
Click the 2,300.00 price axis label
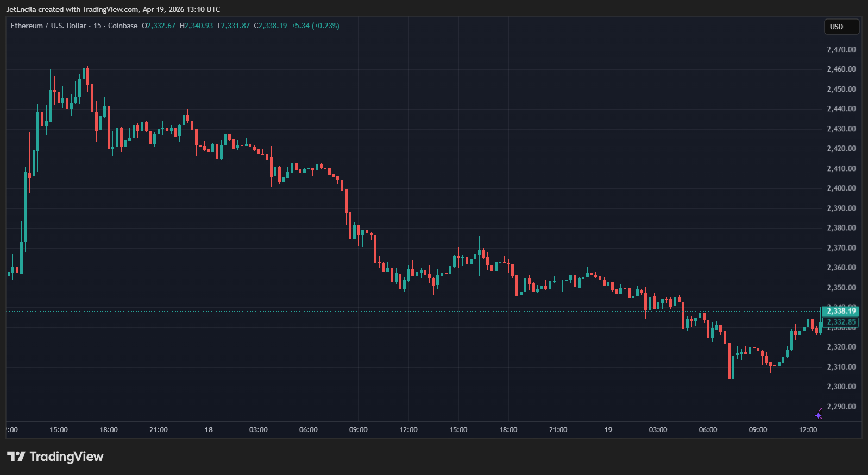pos(841,387)
